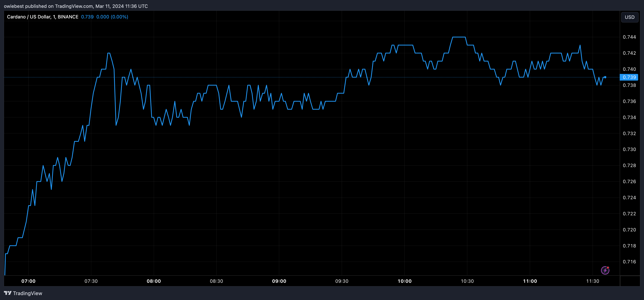Click the 08:30 time axis label
The image size is (644, 300).
[217, 281]
